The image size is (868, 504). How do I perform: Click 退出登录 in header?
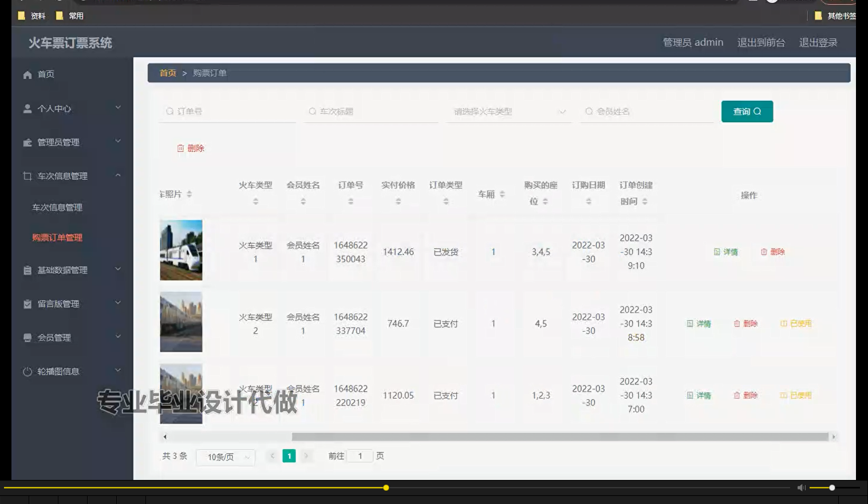click(x=818, y=42)
